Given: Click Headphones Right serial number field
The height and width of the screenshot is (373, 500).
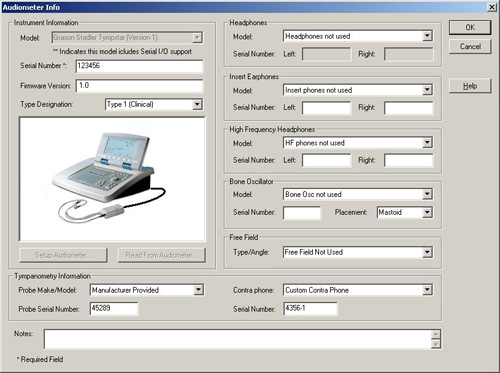Looking at the screenshot, I should pyautogui.click(x=409, y=54).
